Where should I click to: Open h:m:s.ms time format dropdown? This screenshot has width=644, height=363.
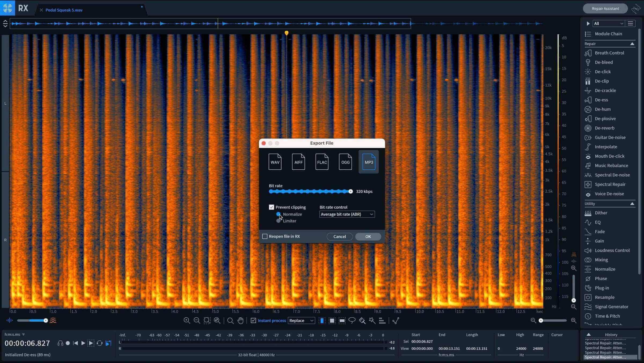[x=15, y=335]
